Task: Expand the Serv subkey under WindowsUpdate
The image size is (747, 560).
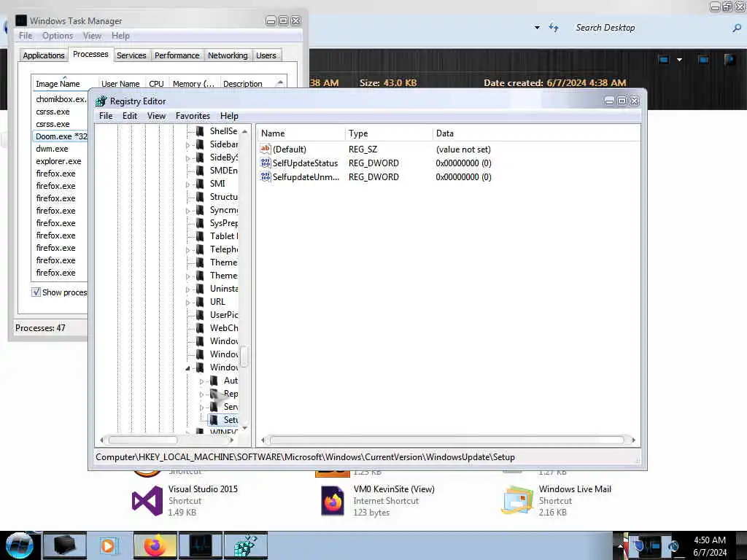Action: [x=201, y=408]
